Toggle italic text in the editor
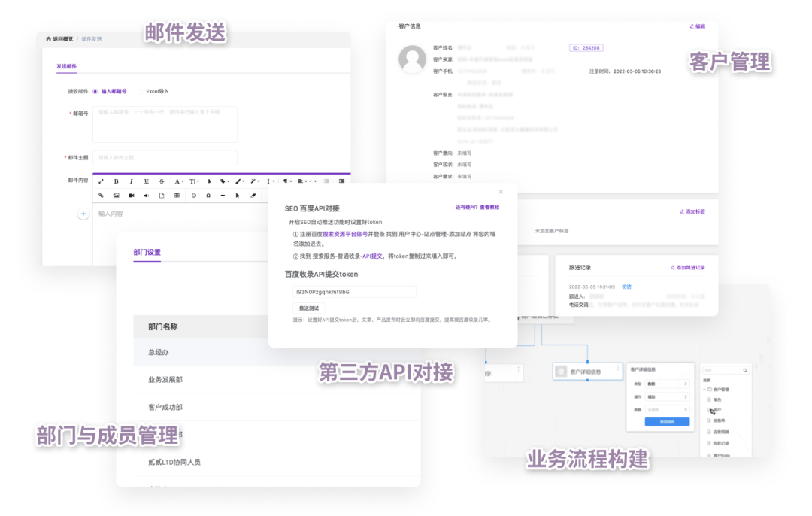The height and width of the screenshot is (516, 812). [131, 181]
